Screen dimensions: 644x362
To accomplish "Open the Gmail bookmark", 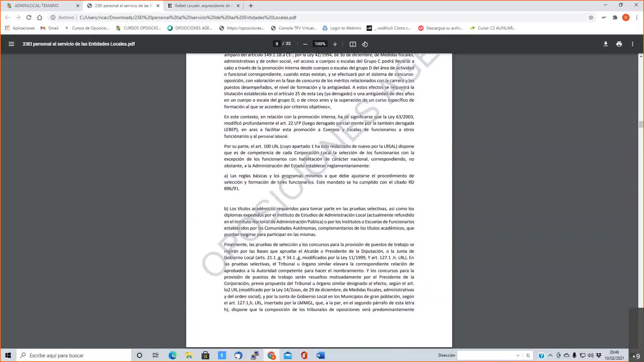I will [50, 28].
